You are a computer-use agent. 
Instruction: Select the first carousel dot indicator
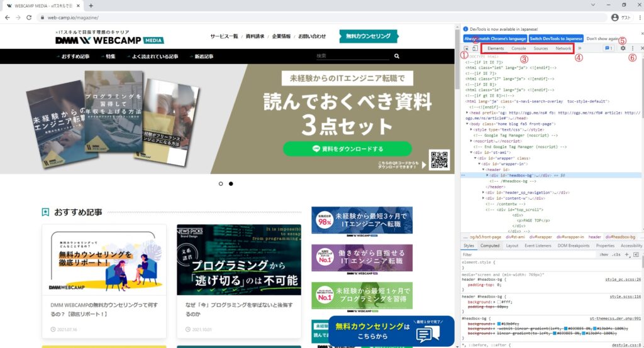221,184
